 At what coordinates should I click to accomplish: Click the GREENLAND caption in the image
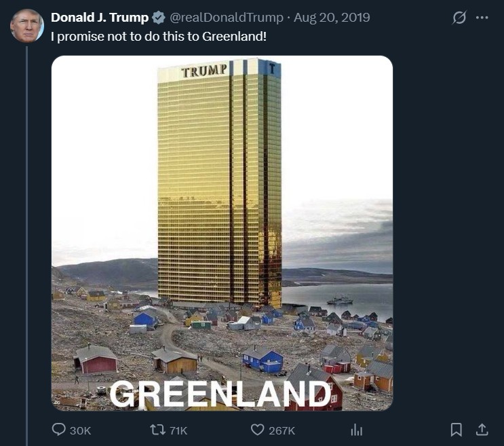click(x=220, y=394)
